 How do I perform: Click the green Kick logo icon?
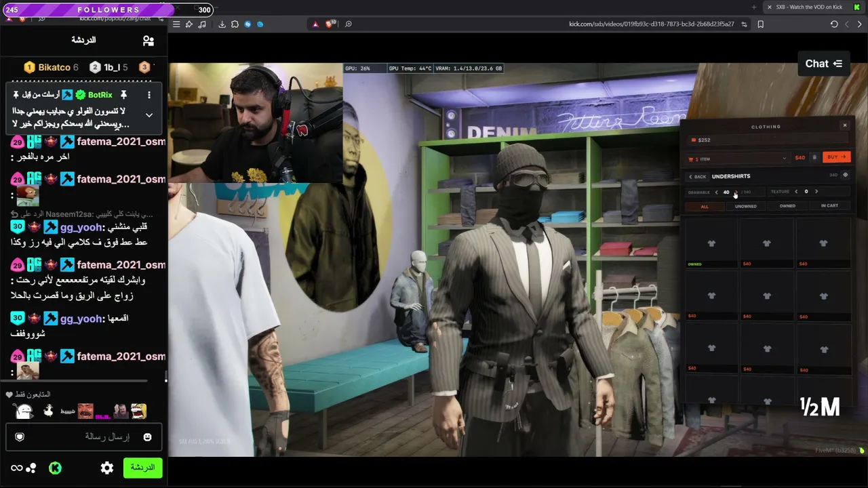56,468
